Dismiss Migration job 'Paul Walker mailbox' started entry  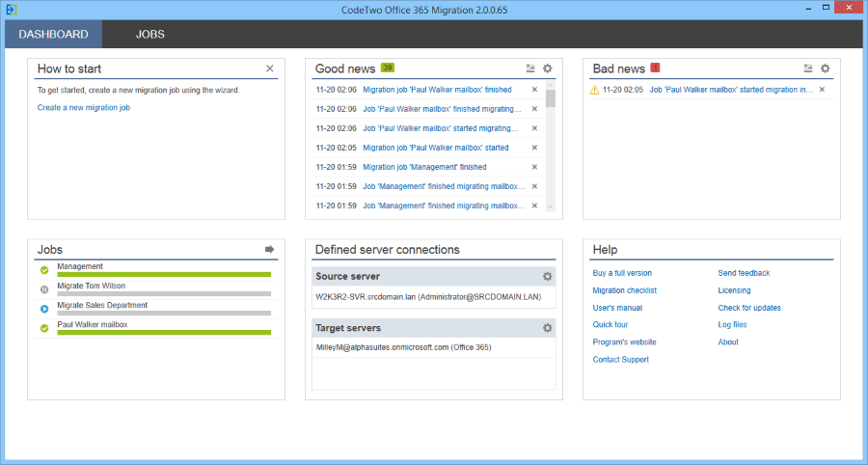tap(534, 148)
